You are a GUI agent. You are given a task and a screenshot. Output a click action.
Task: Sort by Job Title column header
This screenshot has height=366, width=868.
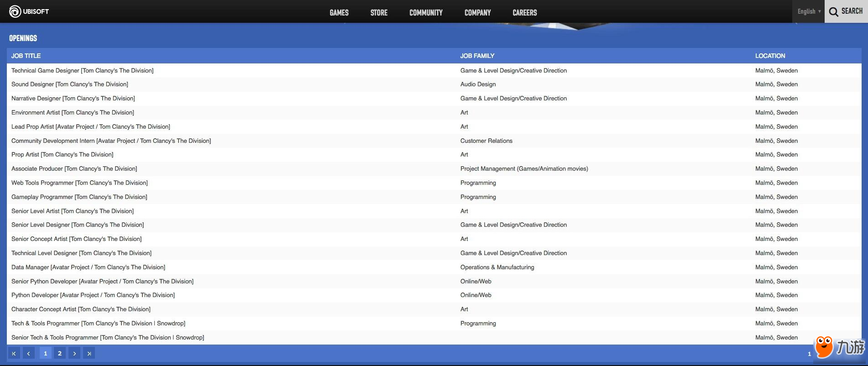(x=26, y=56)
